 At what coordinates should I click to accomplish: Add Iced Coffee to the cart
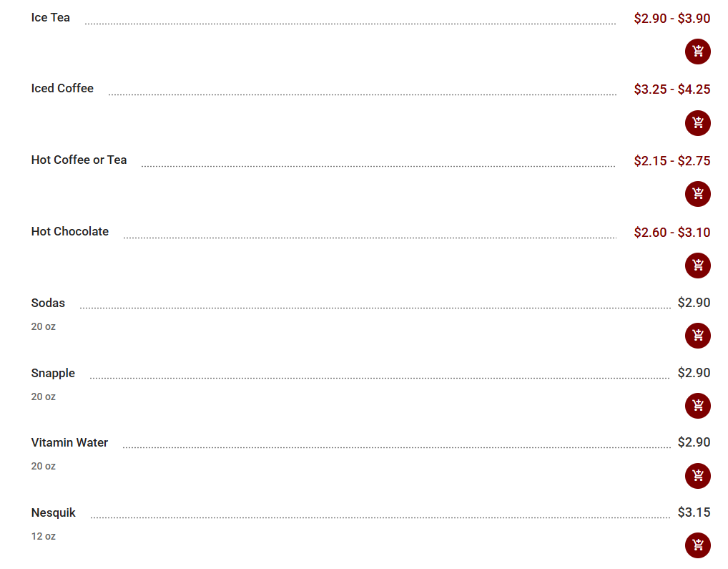pyautogui.click(x=698, y=123)
